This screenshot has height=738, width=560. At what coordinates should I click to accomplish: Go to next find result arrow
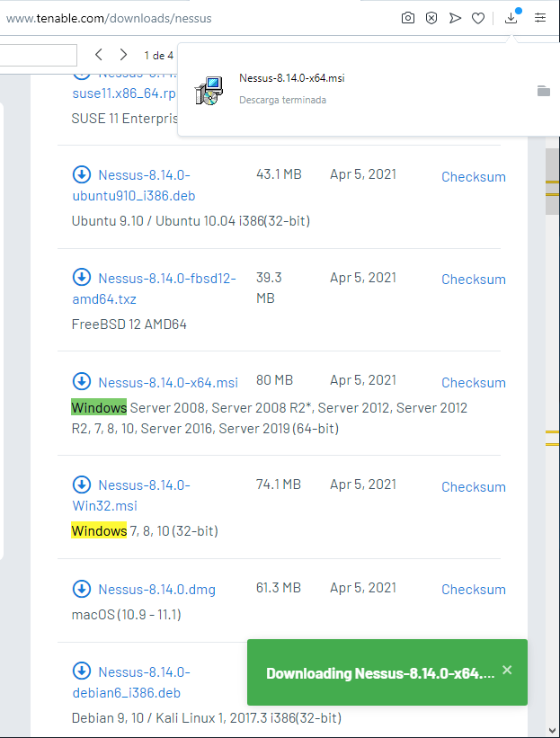pos(123,55)
